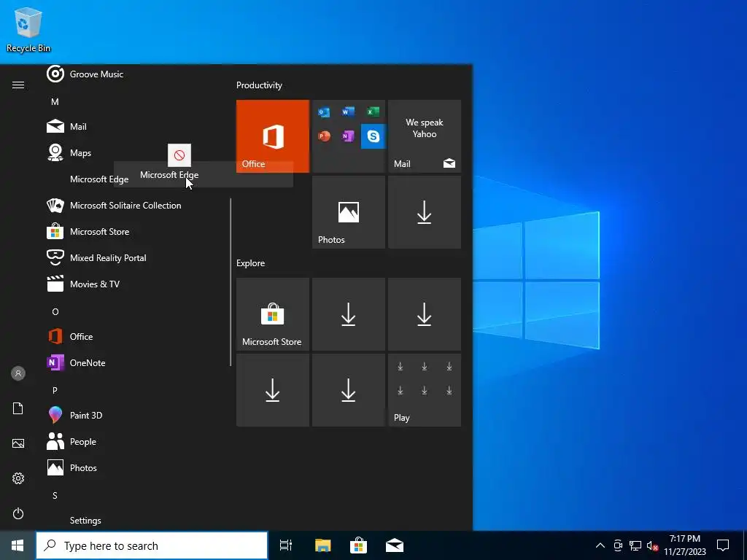Viewport: 747px width, 560px height.
Task: Open Groove Music from the app list
Action: click(x=135, y=74)
